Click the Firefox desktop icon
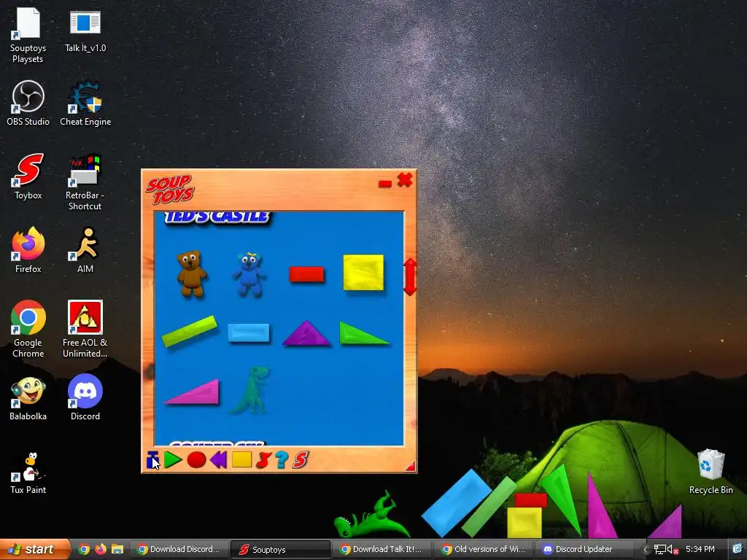Image resolution: width=747 pixels, height=560 pixels. click(x=28, y=251)
